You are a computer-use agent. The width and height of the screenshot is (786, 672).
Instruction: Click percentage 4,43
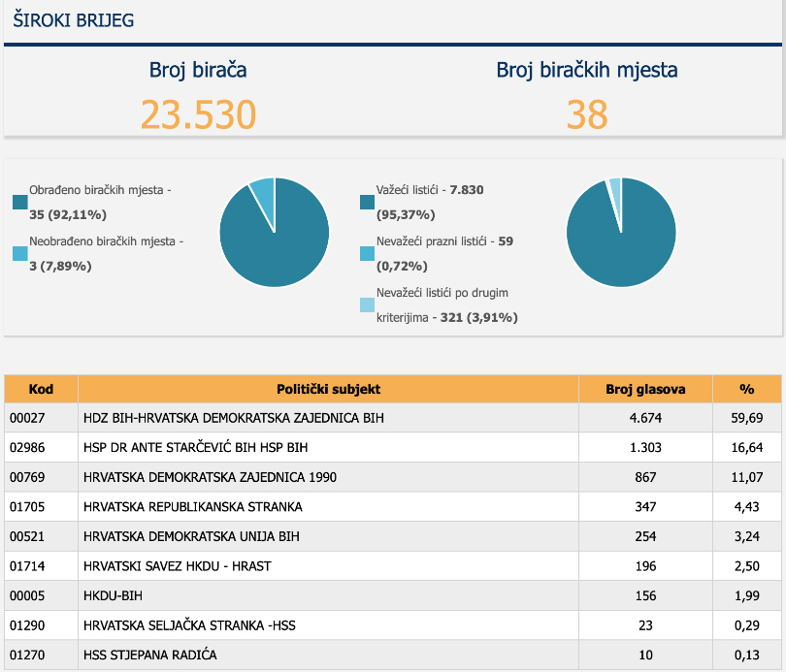click(747, 507)
